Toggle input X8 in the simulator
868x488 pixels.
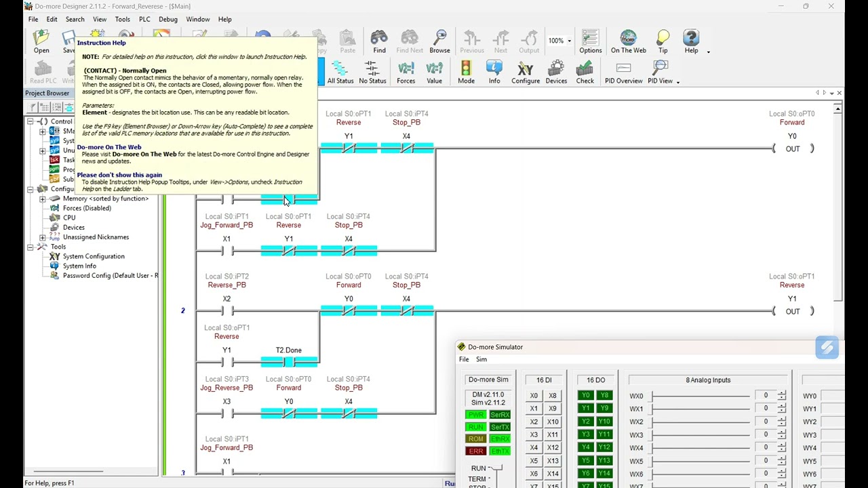click(553, 396)
